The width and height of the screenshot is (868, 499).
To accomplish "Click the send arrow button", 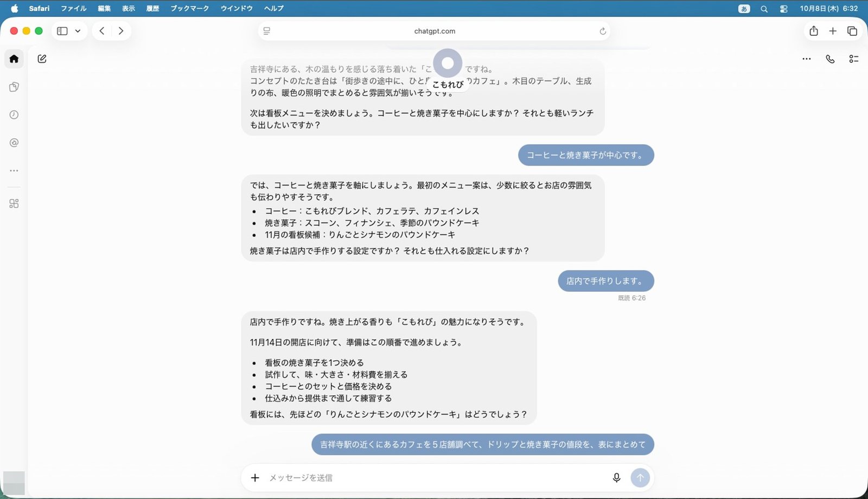I will point(640,477).
